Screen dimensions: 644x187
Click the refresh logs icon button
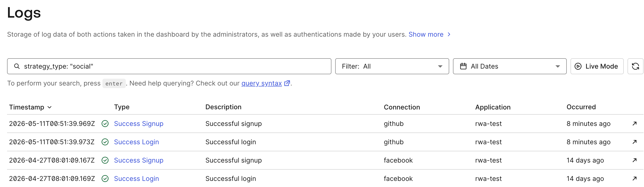pyautogui.click(x=635, y=66)
